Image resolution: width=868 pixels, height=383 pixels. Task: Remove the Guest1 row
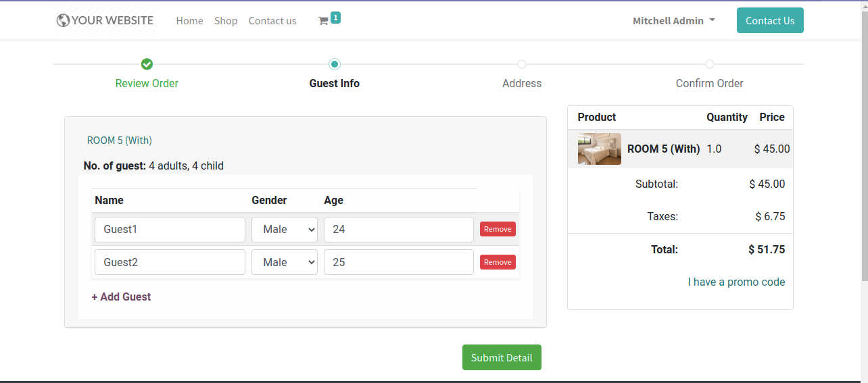(x=498, y=229)
